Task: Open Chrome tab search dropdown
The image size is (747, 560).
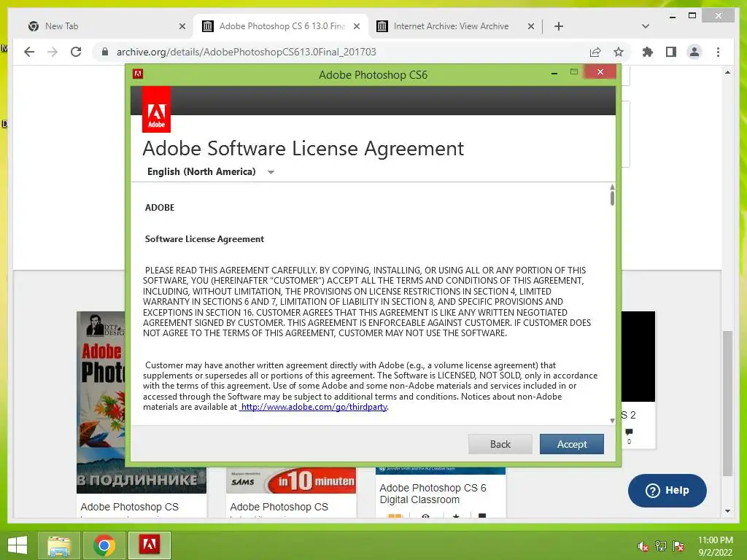Action: pos(646,26)
